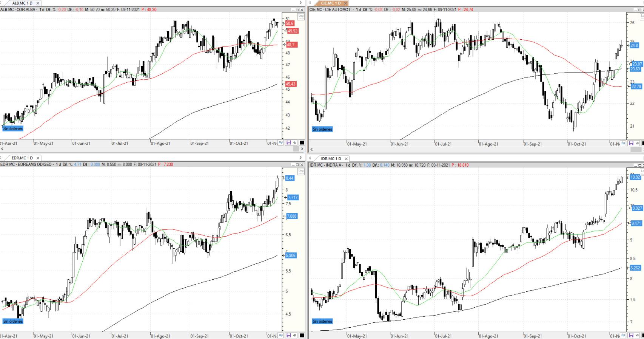The width and height of the screenshot is (644, 339).
Task: Click the left tab-scroll arrow beside the IDR.MC tab
Action: click(x=310, y=158)
